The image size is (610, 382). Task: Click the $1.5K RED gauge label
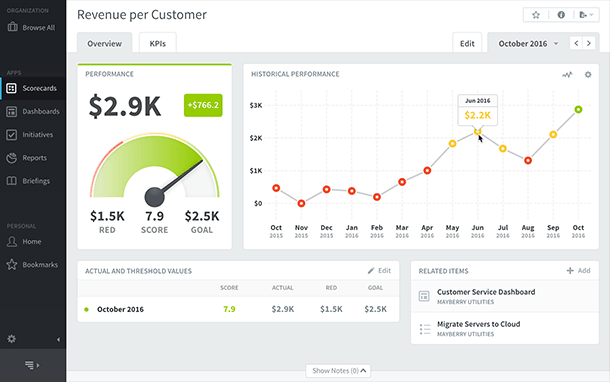point(107,222)
